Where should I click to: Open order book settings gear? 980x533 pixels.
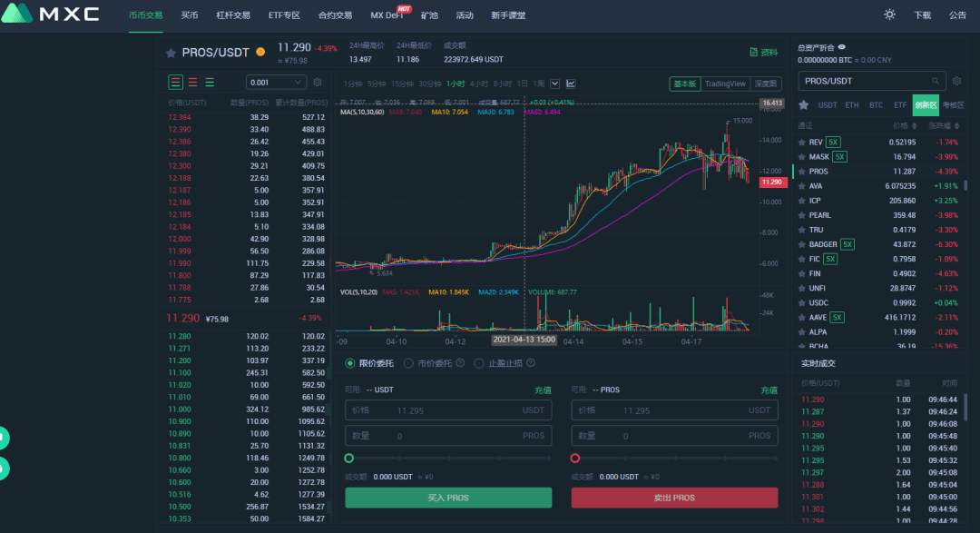pos(318,82)
